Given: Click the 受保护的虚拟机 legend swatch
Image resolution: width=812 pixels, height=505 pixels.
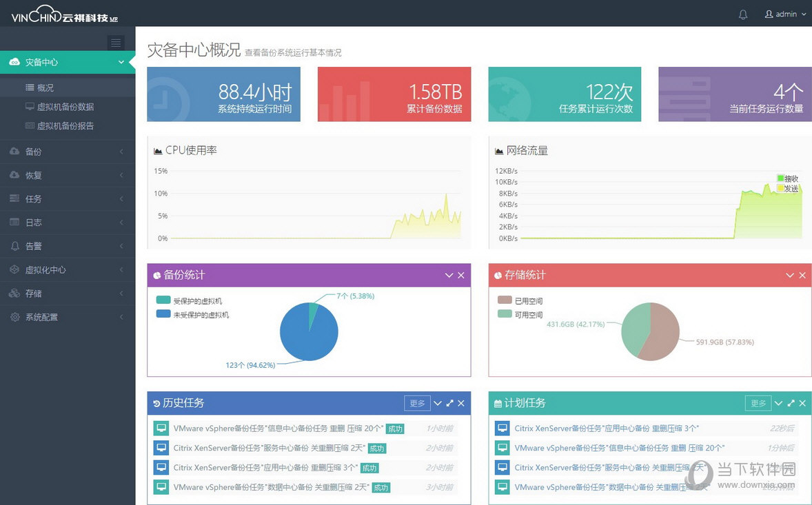Looking at the screenshot, I should click(163, 300).
